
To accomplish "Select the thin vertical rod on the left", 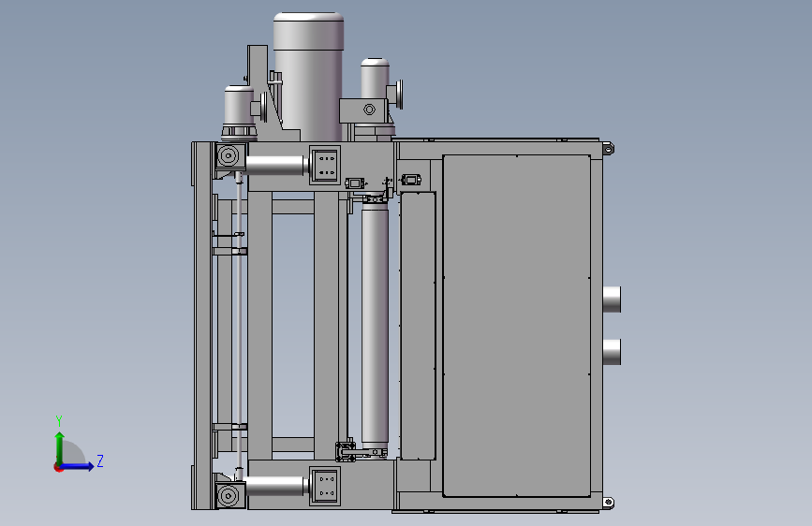I will pyautogui.click(x=239, y=324).
